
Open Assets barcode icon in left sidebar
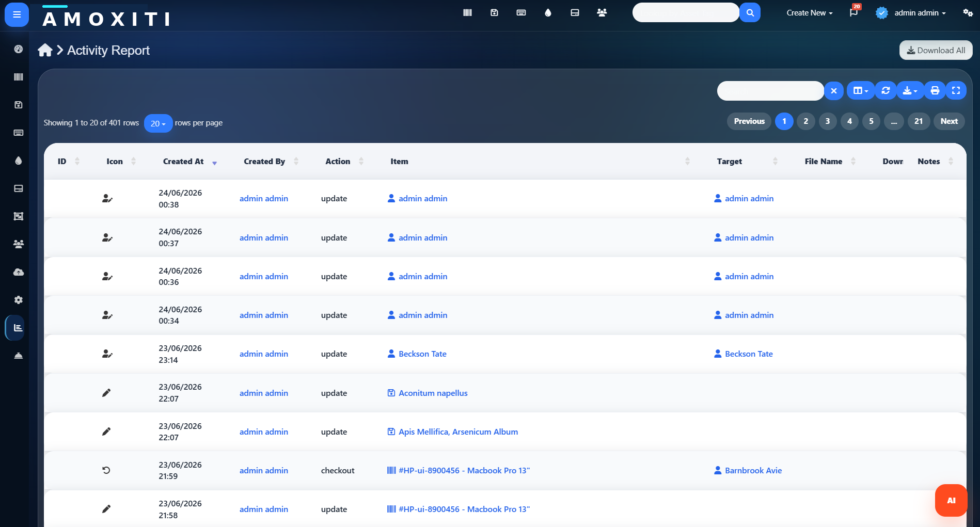[19, 77]
